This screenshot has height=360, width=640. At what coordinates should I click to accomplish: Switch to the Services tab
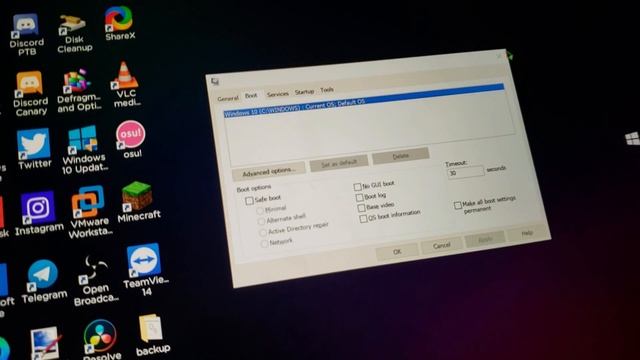tap(278, 94)
